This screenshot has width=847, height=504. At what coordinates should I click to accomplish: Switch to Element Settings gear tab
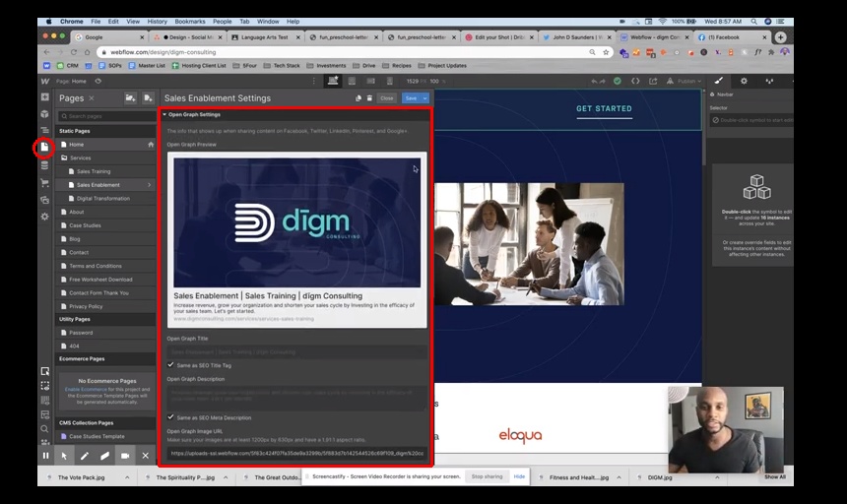click(744, 81)
